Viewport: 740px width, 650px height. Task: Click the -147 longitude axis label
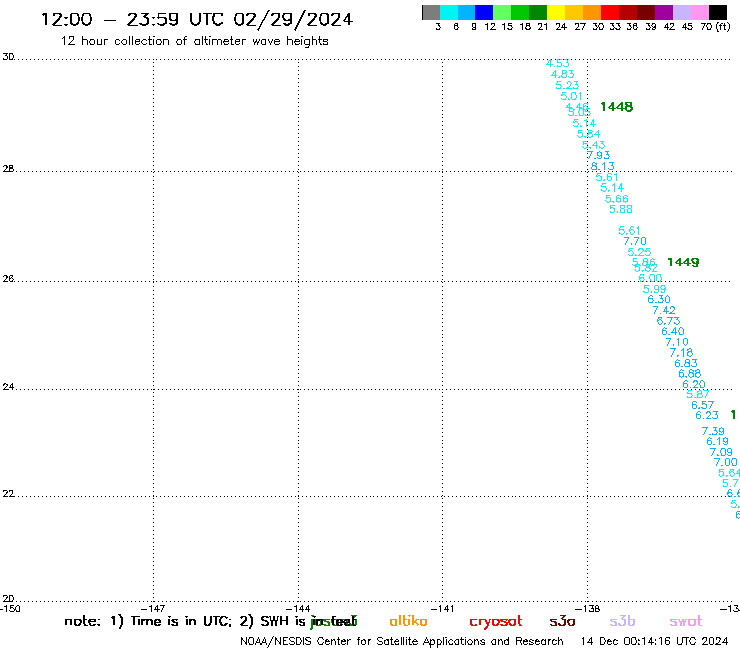(152, 609)
